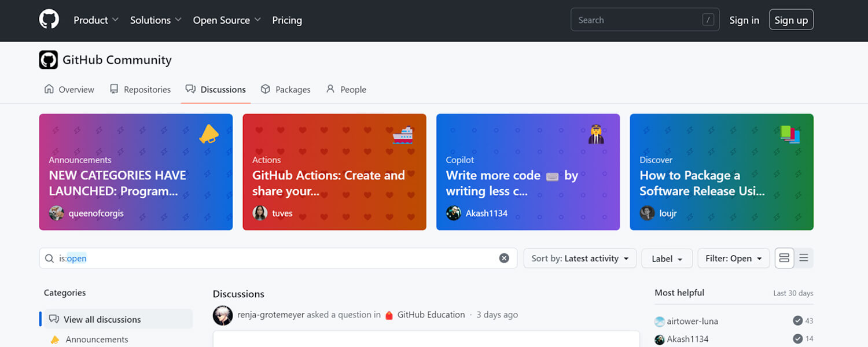Image resolution: width=868 pixels, height=347 pixels.
Task: Click the slash shortcut icon in the search box
Action: (708, 20)
